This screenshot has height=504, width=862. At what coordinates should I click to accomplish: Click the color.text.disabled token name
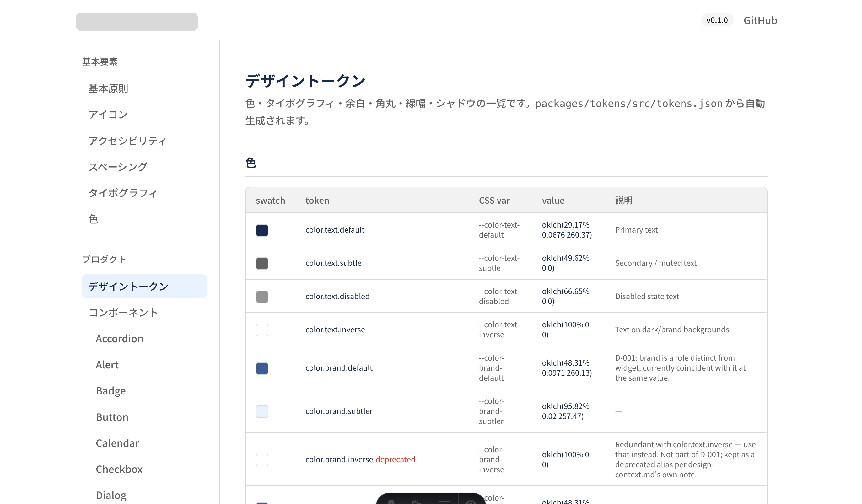[337, 296]
